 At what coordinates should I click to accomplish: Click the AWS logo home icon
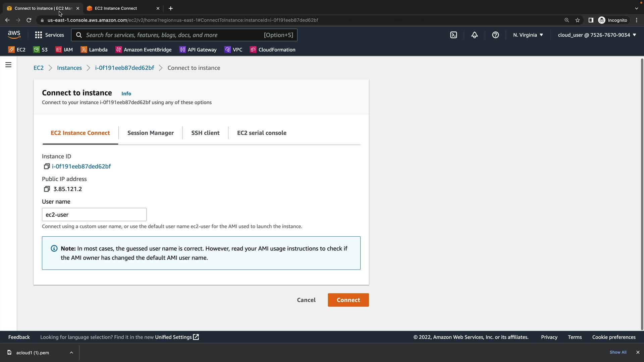click(x=14, y=35)
